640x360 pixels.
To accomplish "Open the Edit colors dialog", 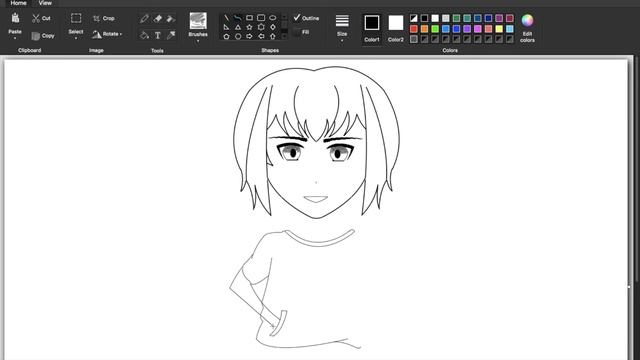I will tap(527, 28).
